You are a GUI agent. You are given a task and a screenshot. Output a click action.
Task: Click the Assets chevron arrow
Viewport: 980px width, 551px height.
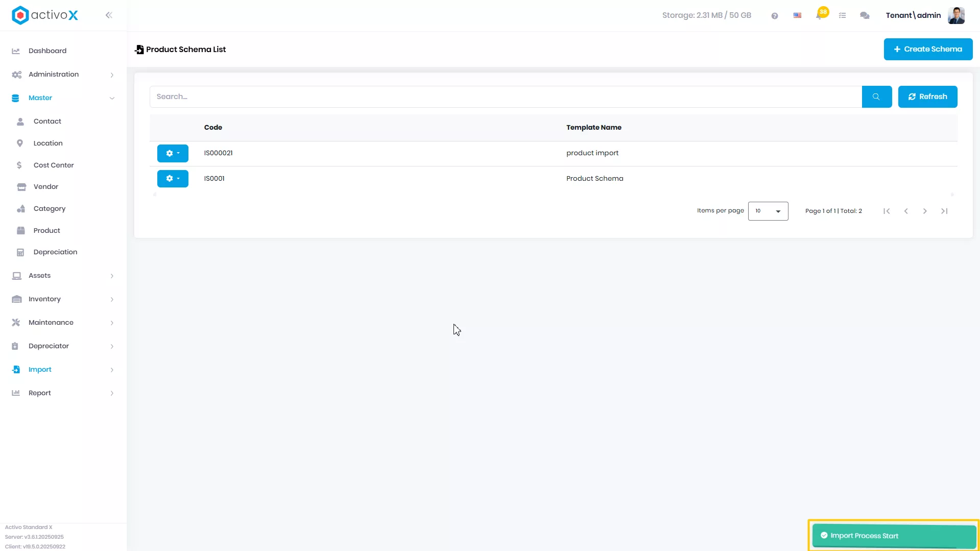(112, 276)
